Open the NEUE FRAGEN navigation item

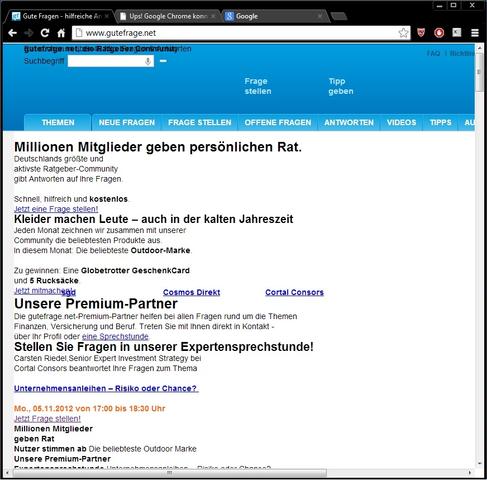[x=127, y=122]
